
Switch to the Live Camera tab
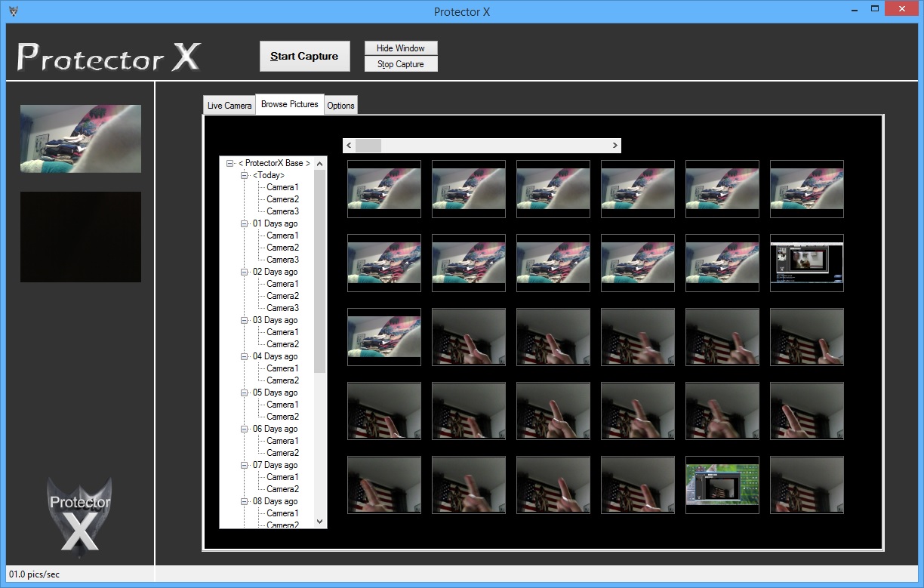tap(229, 105)
